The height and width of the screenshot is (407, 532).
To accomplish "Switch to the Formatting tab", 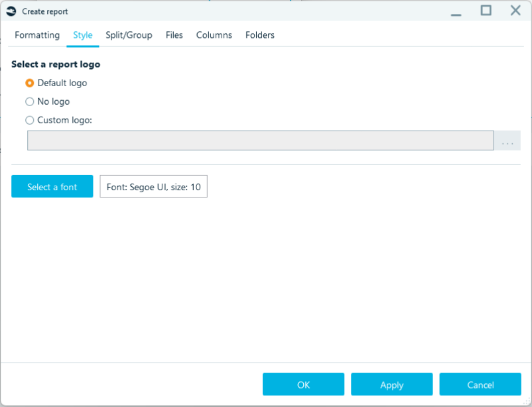I will tap(37, 35).
